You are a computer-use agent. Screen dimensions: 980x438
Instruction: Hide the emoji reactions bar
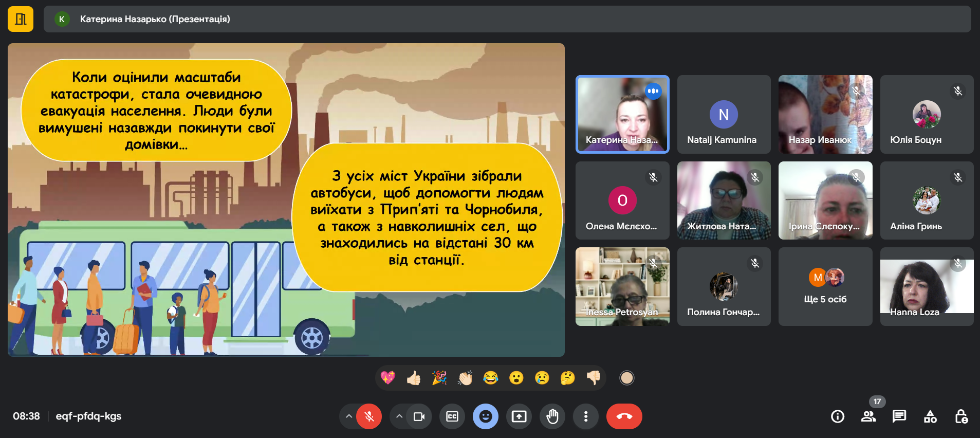pyautogui.click(x=486, y=416)
